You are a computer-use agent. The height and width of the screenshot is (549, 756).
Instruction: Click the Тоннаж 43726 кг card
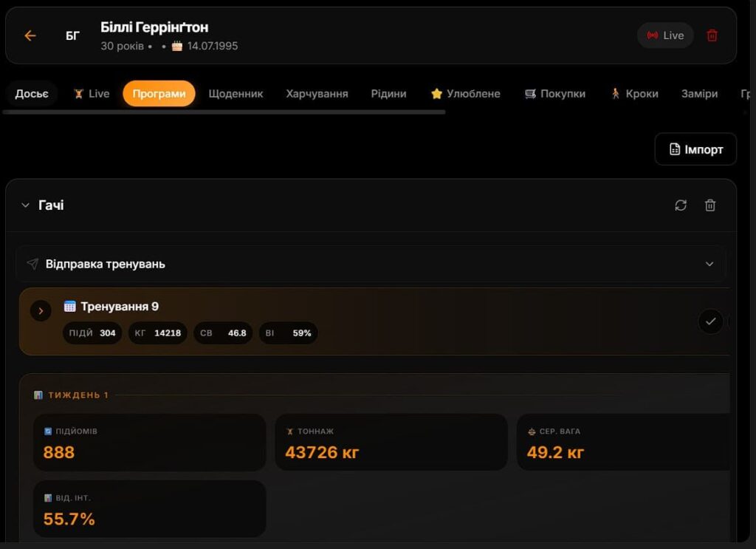coord(391,443)
